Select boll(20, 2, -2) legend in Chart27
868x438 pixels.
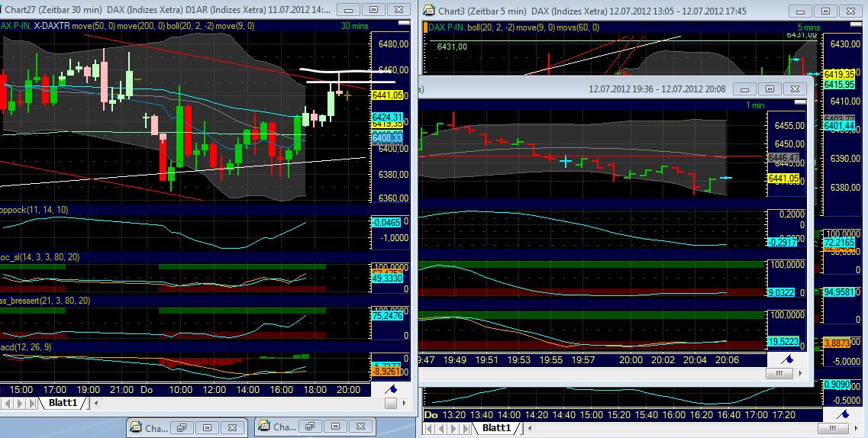188,26
